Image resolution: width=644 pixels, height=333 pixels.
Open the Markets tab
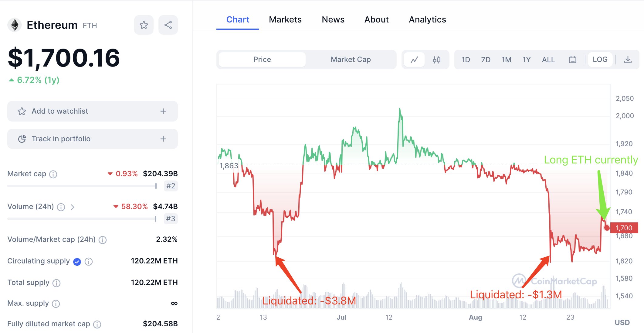point(285,19)
